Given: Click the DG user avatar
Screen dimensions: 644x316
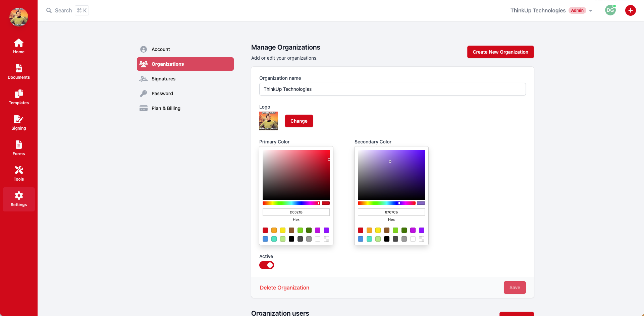Looking at the screenshot, I should 610,10.
